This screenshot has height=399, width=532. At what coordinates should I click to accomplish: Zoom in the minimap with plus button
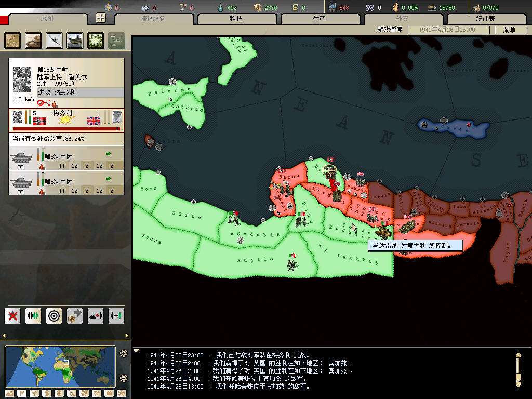[x=124, y=353]
